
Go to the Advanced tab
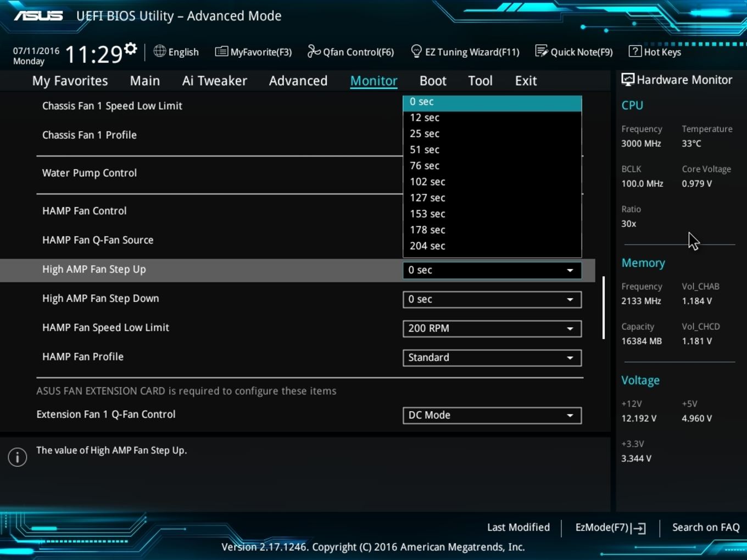tap(298, 81)
